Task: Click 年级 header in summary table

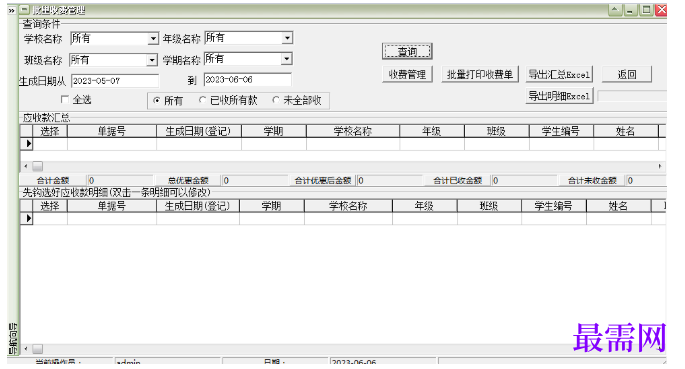Action: 432,131
